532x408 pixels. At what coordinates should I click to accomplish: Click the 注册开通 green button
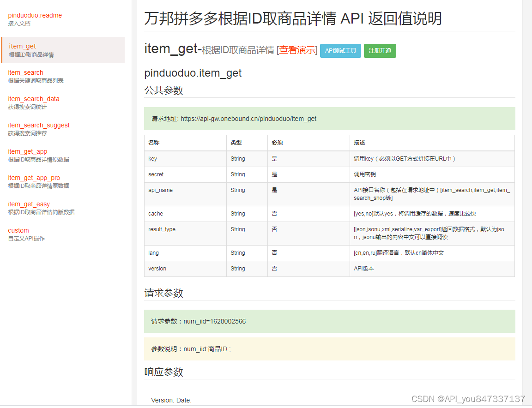coord(380,50)
